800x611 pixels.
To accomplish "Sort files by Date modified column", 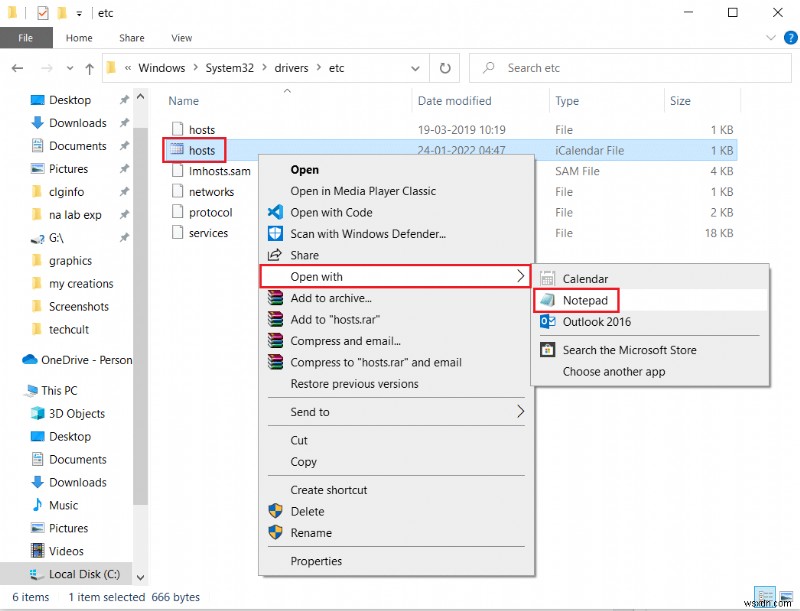I will [x=454, y=101].
